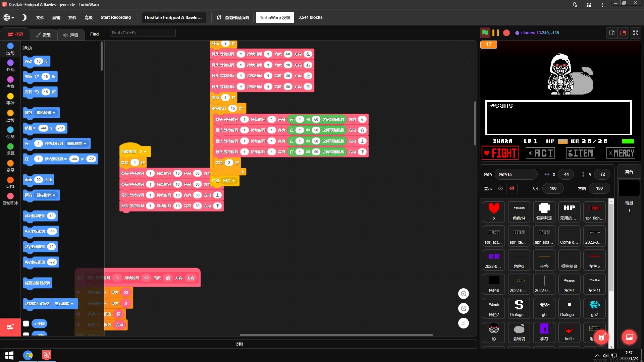Select the Lists block category
Image resolution: width=644 pixels, height=362 pixels.
10,182
